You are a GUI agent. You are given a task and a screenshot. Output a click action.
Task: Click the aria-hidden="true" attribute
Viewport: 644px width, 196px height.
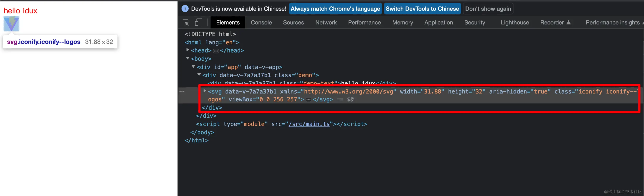[520, 92]
